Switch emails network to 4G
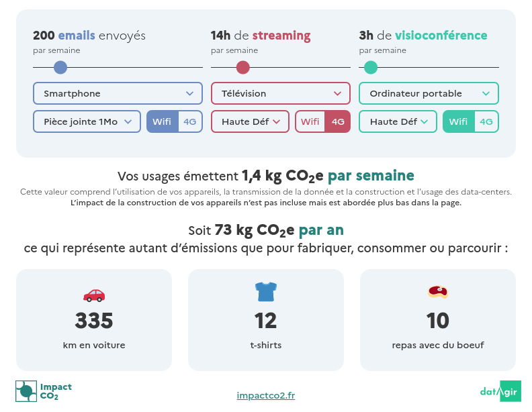This screenshot has width=532, height=412. point(190,121)
